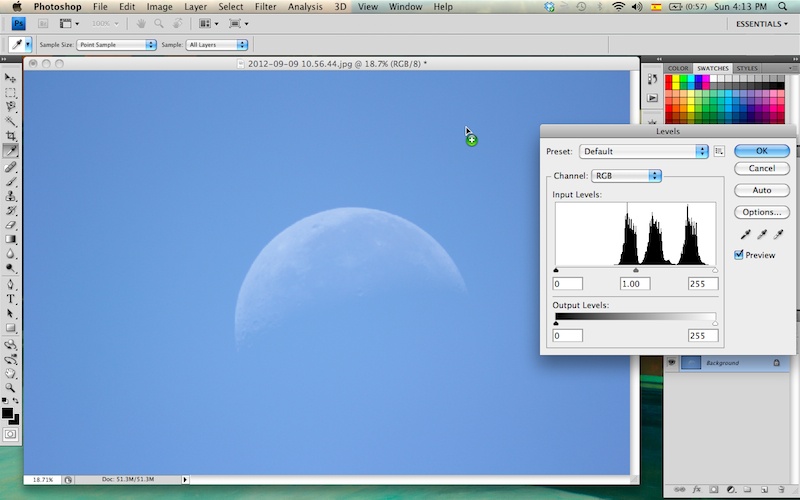Pick the Zoom tool in the toolbox
Screen dimensions: 800x500
(11, 387)
